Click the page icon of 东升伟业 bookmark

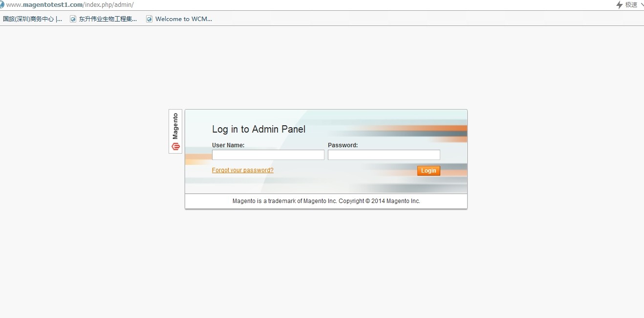coord(73,19)
